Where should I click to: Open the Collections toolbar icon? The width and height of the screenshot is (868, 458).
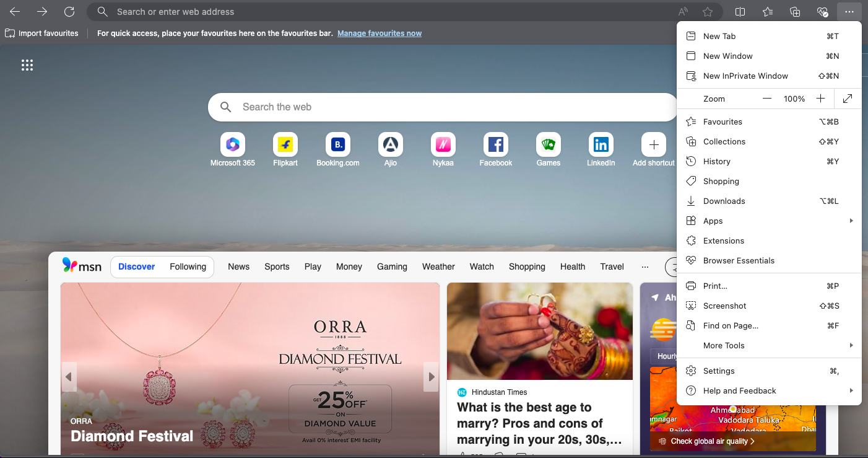coord(795,12)
